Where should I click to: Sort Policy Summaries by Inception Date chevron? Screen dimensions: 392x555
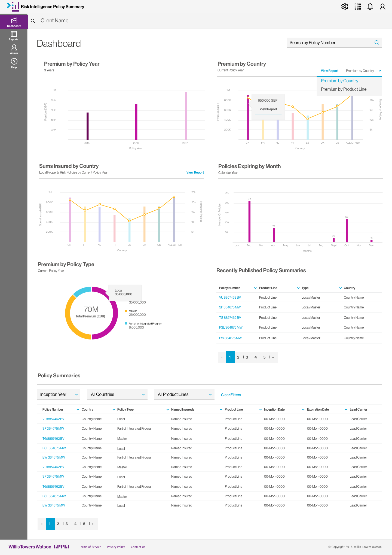[x=303, y=410]
